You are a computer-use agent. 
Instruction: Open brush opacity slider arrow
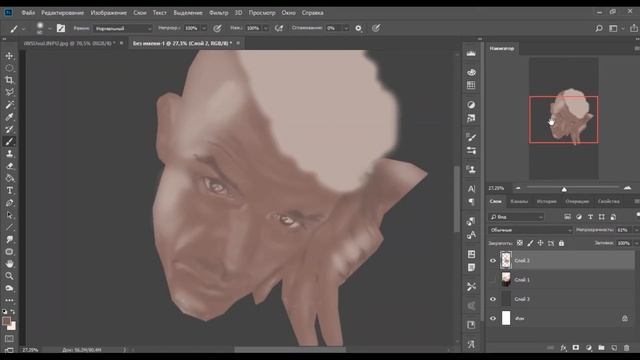[204, 28]
